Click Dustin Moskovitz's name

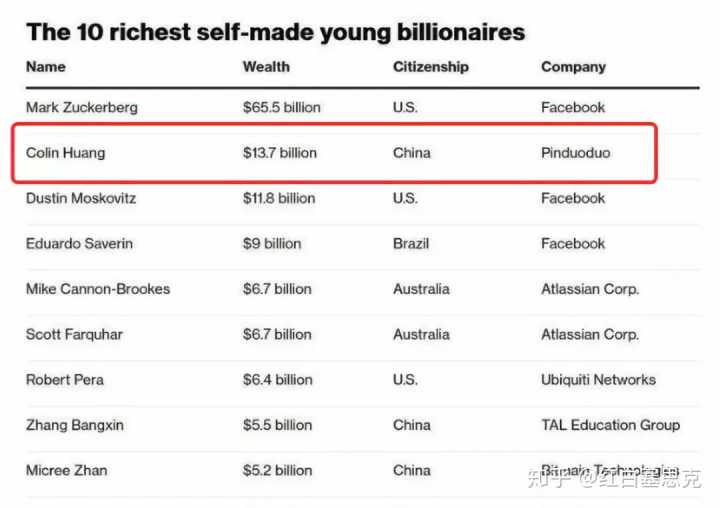(x=81, y=198)
